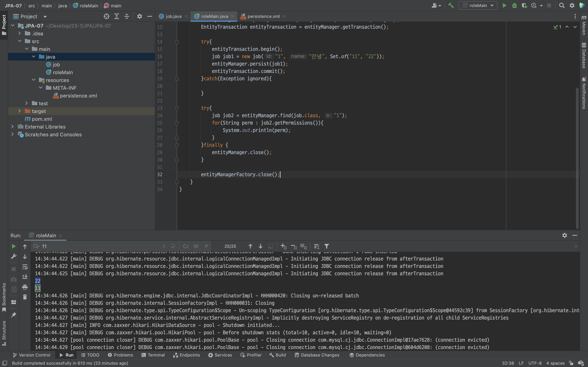Image resolution: width=588 pixels, height=367 pixels.
Task: Click the Clear All trash icon in Run
Action: (x=25, y=297)
